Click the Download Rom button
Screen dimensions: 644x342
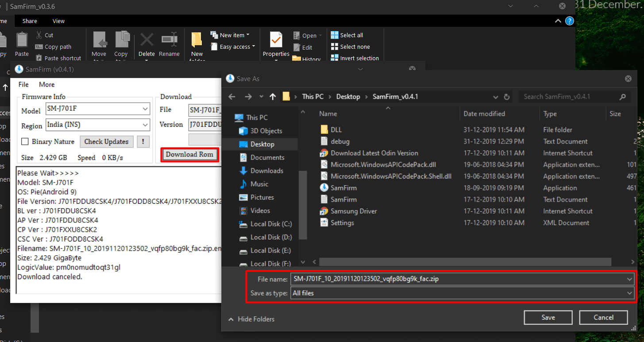click(189, 154)
